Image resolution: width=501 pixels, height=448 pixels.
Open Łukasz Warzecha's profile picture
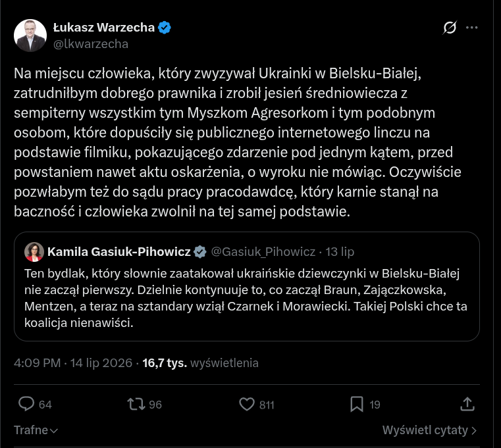click(30, 35)
